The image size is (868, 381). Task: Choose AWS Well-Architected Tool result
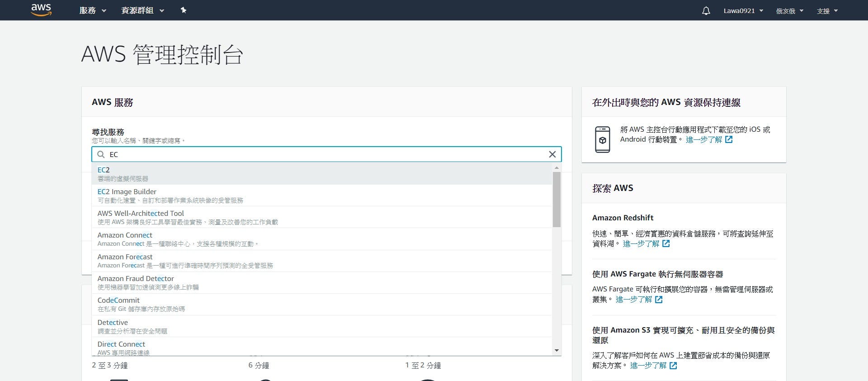point(321,217)
